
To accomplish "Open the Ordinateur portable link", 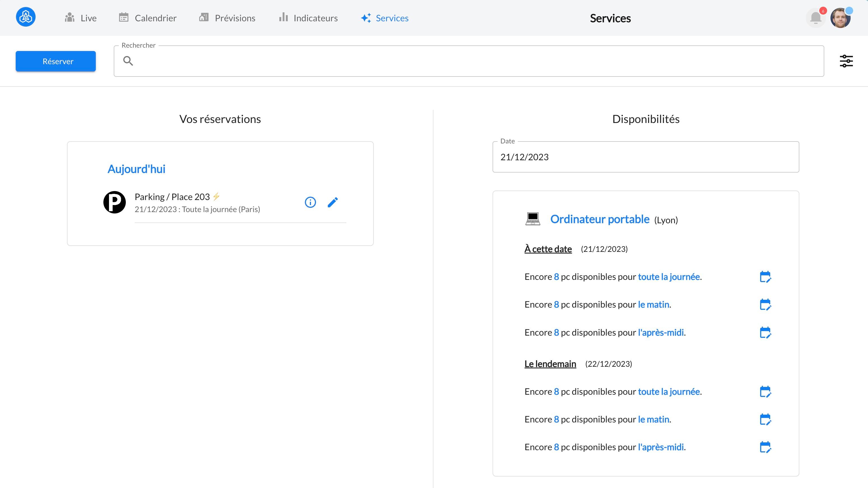I will pyautogui.click(x=600, y=219).
